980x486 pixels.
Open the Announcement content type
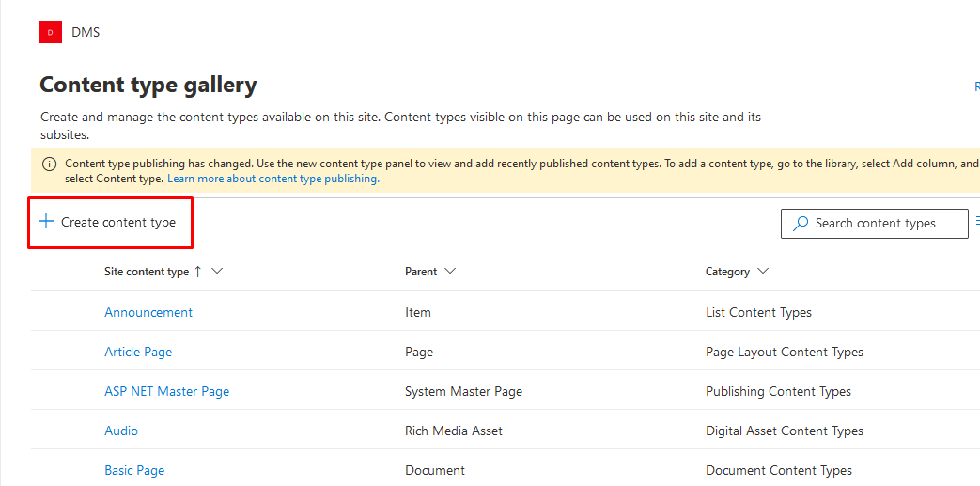[x=148, y=312]
